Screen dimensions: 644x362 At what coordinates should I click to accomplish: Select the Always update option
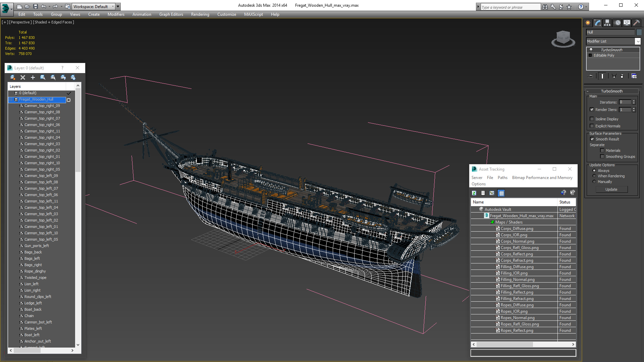(594, 171)
